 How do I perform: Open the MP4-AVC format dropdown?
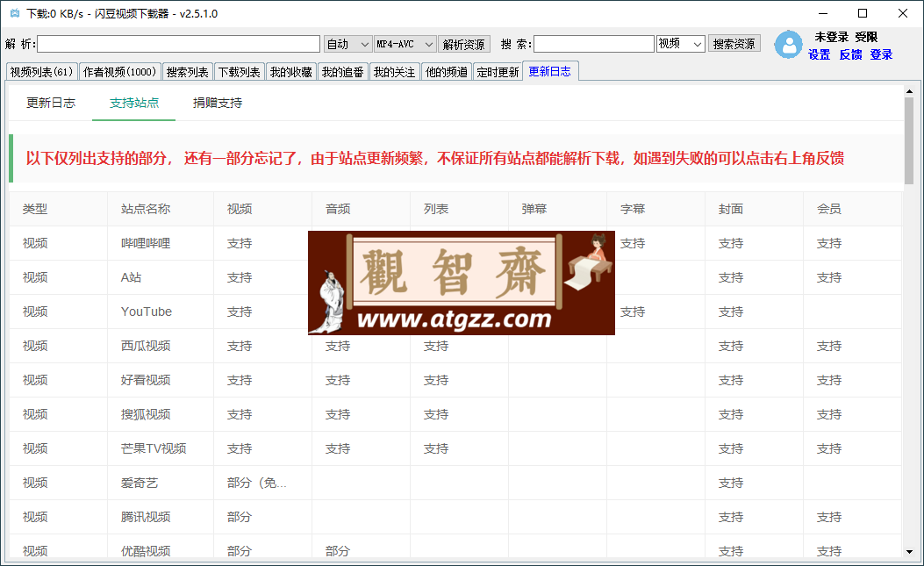(x=405, y=44)
